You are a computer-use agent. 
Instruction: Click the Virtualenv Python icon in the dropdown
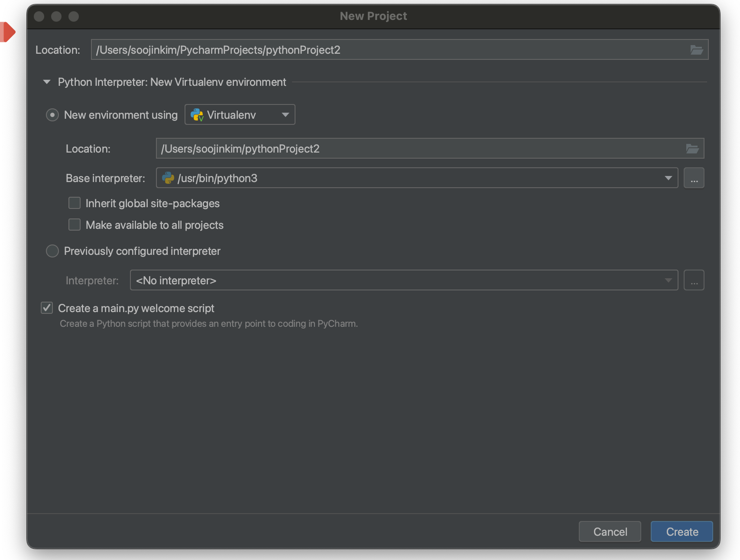tap(197, 115)
